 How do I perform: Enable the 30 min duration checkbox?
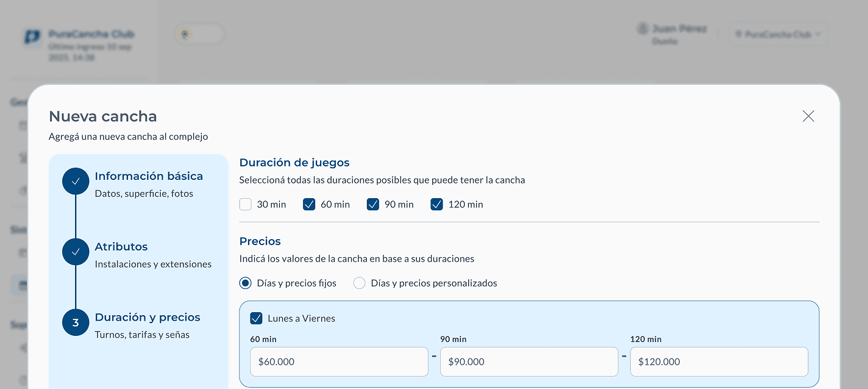[x=246, y=204]
